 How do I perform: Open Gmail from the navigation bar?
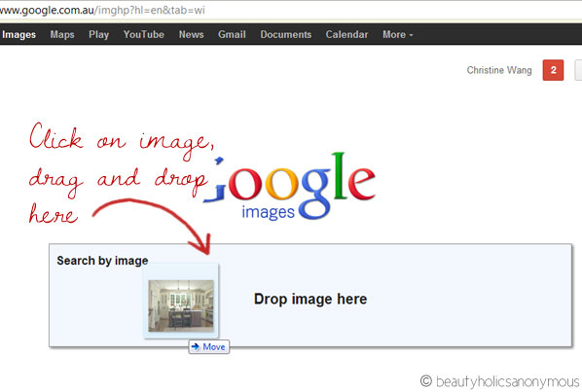click(x=232, y=34)
